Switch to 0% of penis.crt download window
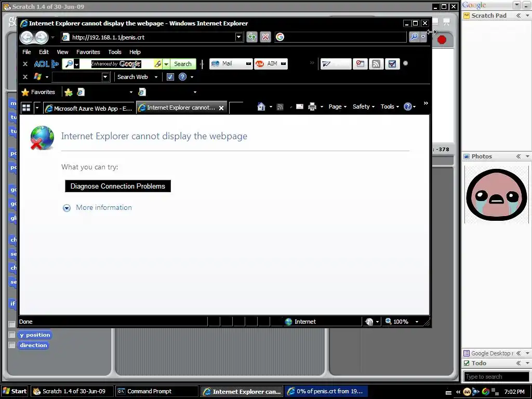Image resolution: width=532 pixels, height=399 pixels. click(326, 391)
